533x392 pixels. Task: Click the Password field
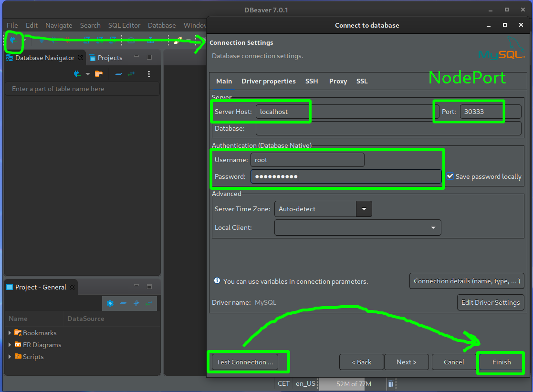pos(346,176)
